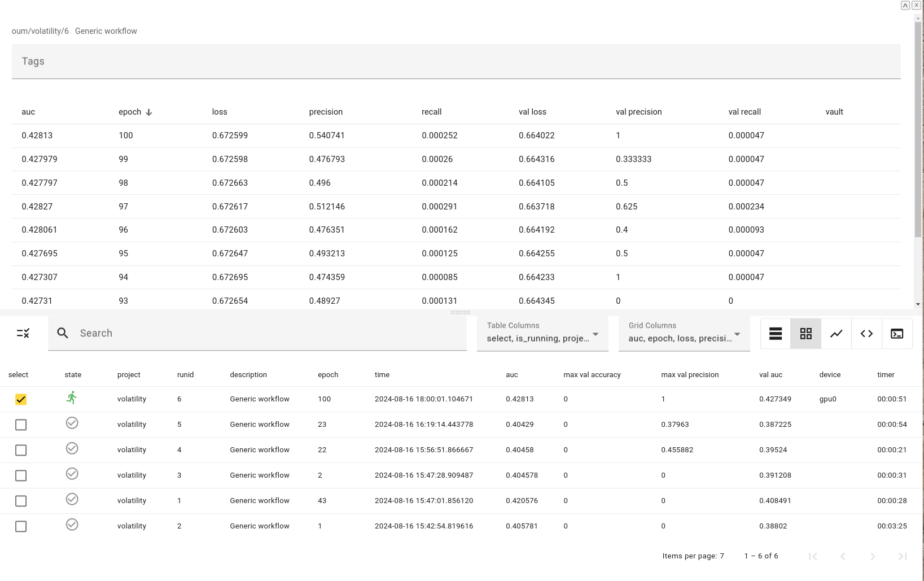The image size is (924, 581).
Task: Select the grid view icon
Action: (x=805, y=334)
